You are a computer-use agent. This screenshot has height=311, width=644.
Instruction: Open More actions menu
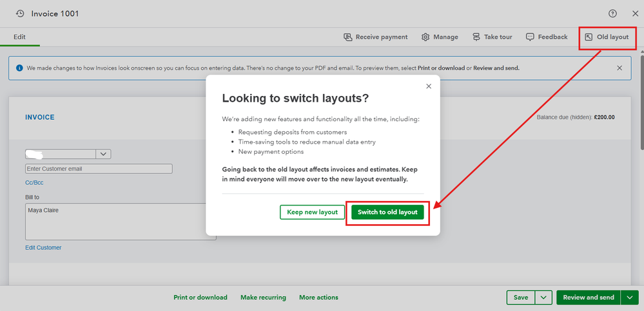click(318, 297)
